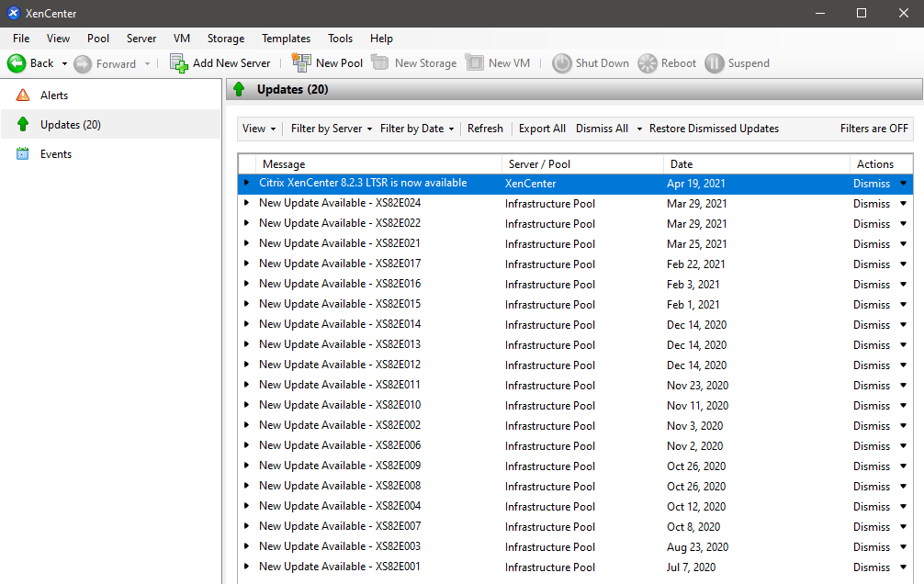The height and width of the screenshot is (584, 924).
Task: Open the Filter by Date dropdown
Action: point(417,129)
